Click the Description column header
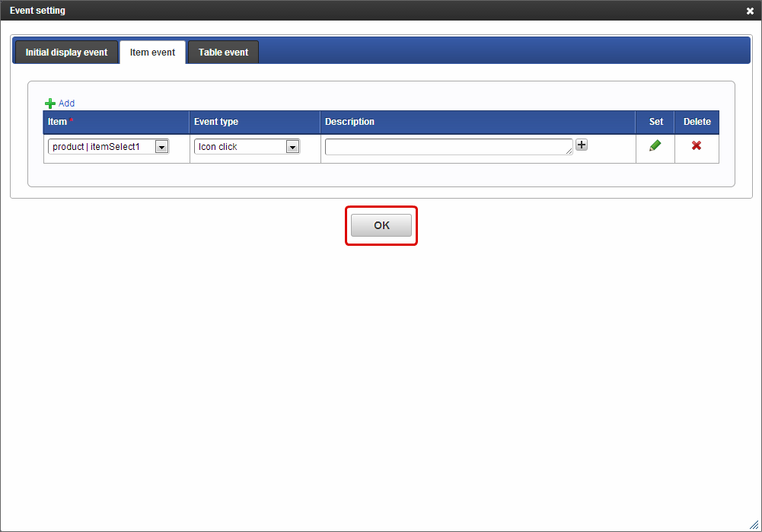The image size is (762, 532). [x=478, y=122]
